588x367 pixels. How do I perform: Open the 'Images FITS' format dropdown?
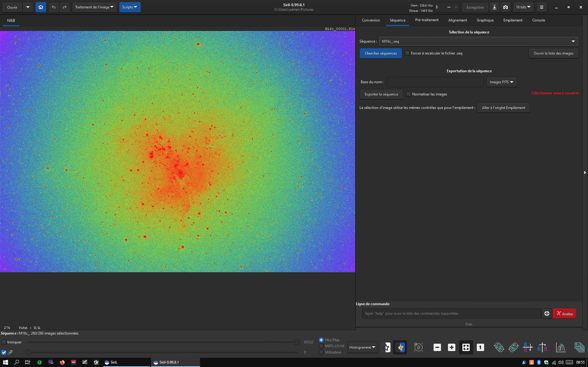501,82
